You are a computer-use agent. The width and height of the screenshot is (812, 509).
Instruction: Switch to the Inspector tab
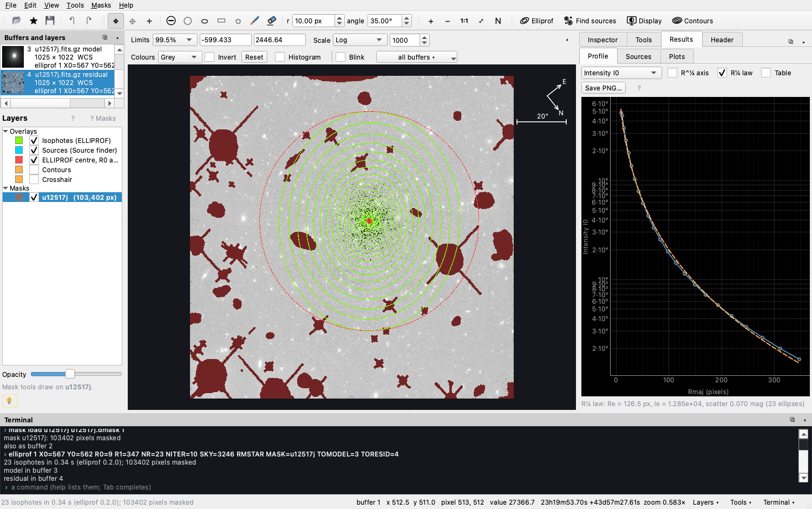(603, 40)
